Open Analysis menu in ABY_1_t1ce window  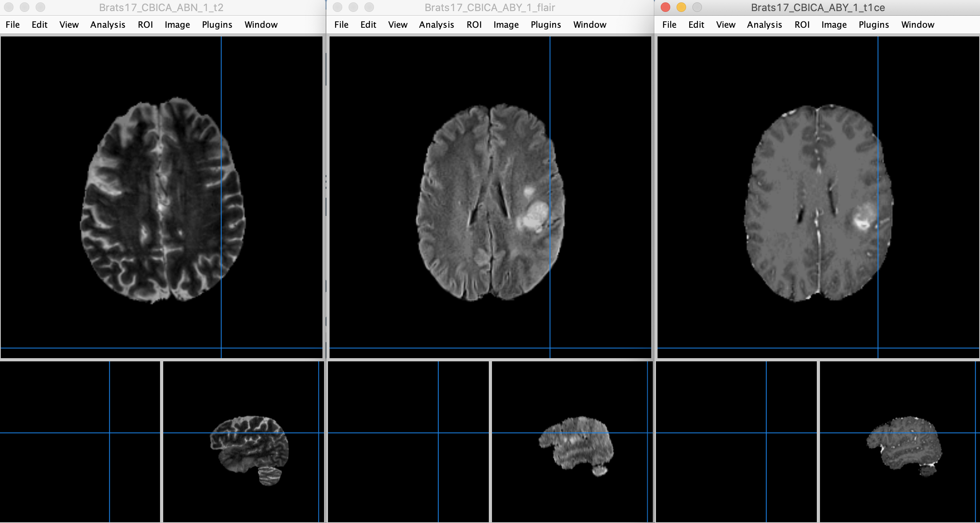[x=764, y=25]
